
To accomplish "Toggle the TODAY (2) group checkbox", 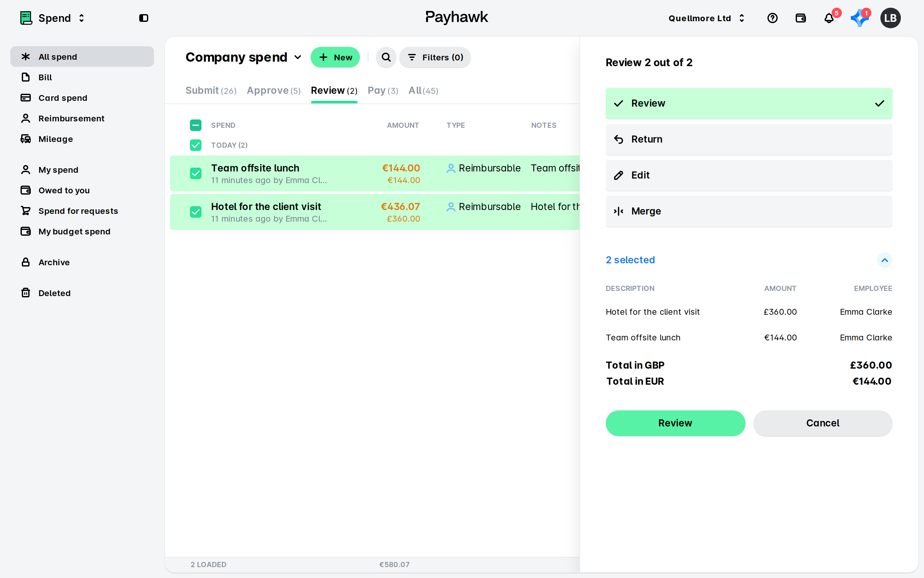I will coord(195,145).
